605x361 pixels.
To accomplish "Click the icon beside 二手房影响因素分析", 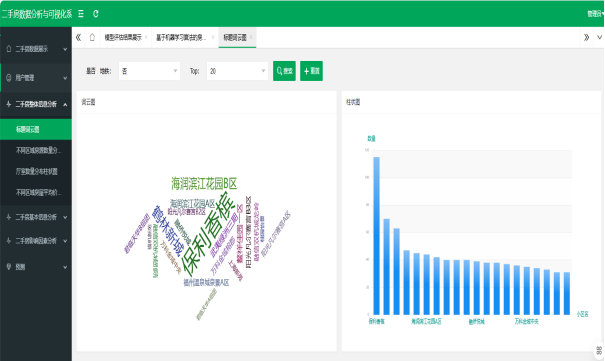I will pyautogui.click(x=8, y=241).
